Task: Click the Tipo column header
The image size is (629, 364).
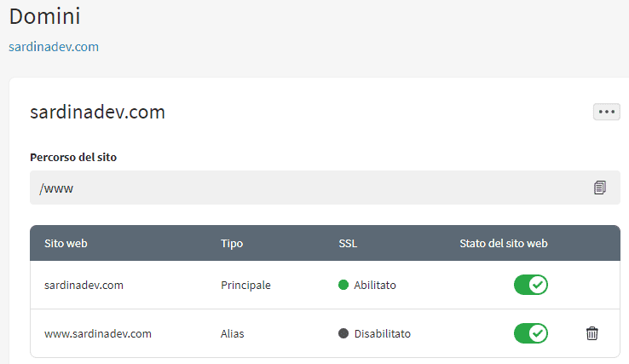Action: [x=232, y=243]
